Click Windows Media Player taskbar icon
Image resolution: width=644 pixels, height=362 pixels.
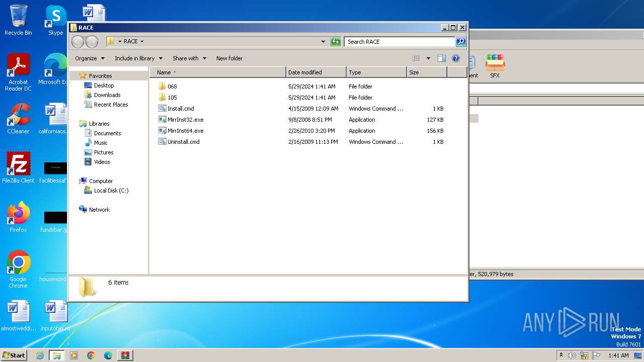pyautogui.click(x=74, y=355)
